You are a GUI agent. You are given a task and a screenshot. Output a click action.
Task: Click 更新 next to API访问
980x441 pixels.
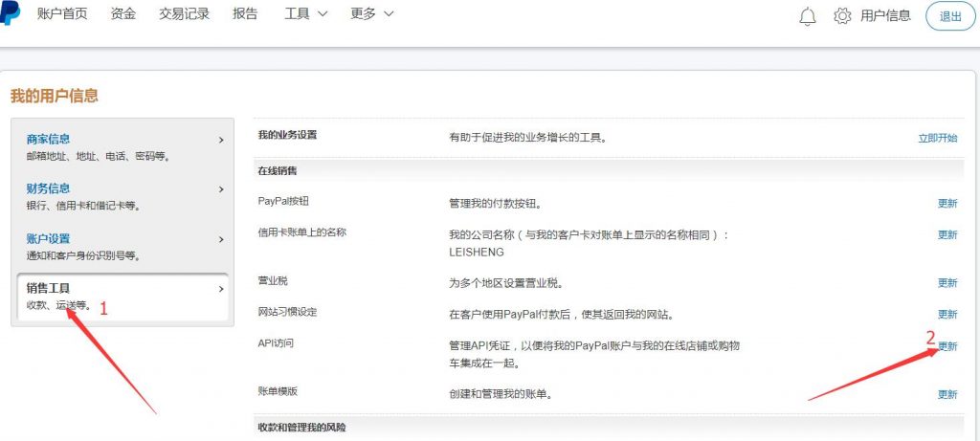[947, 346]
